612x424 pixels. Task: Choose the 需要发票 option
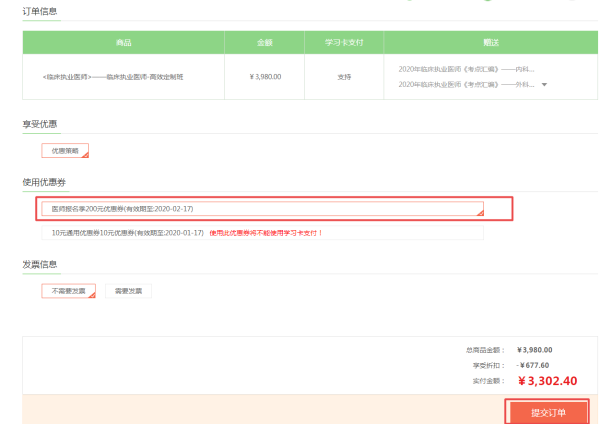[128, 291]
